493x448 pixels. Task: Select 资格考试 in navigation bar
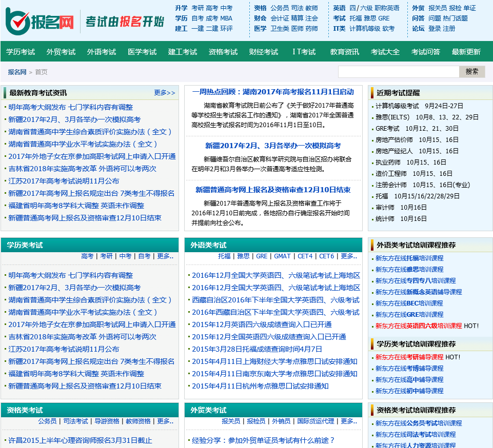(223, 52)
